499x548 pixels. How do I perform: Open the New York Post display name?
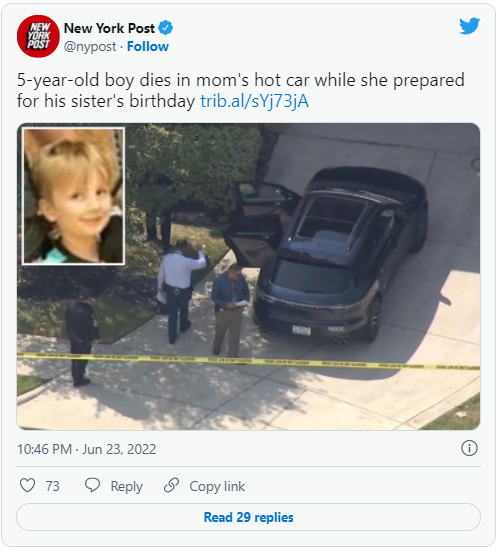point(109,28)
